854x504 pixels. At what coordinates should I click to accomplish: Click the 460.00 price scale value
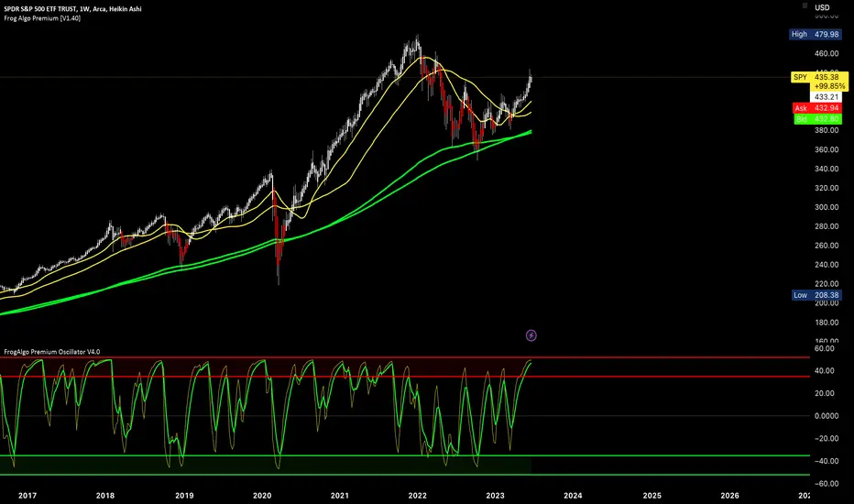pos(827,53)
